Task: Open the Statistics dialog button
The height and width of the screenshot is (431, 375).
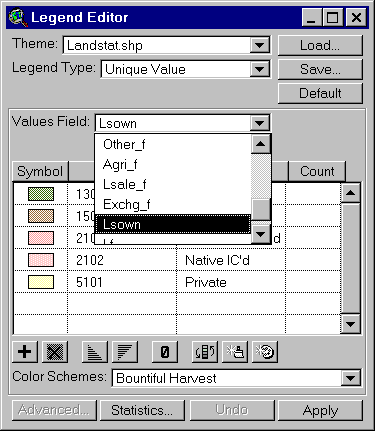Action: coord(142,410)
